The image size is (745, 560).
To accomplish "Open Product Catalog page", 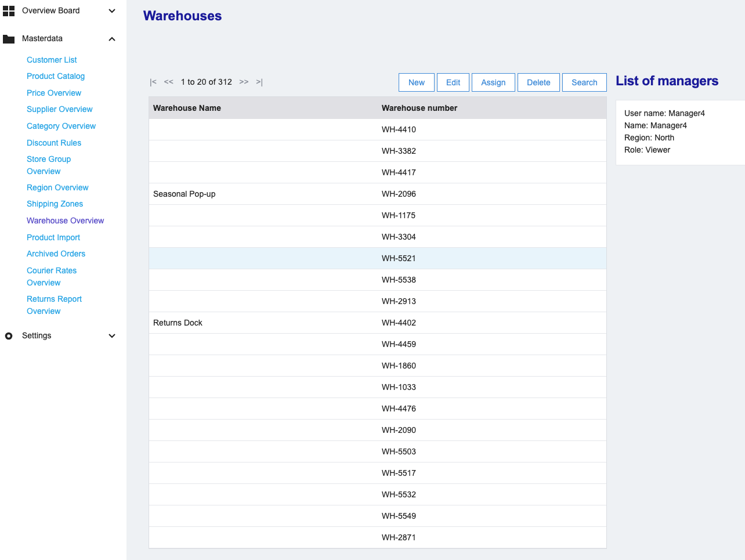I will (56, 76).
